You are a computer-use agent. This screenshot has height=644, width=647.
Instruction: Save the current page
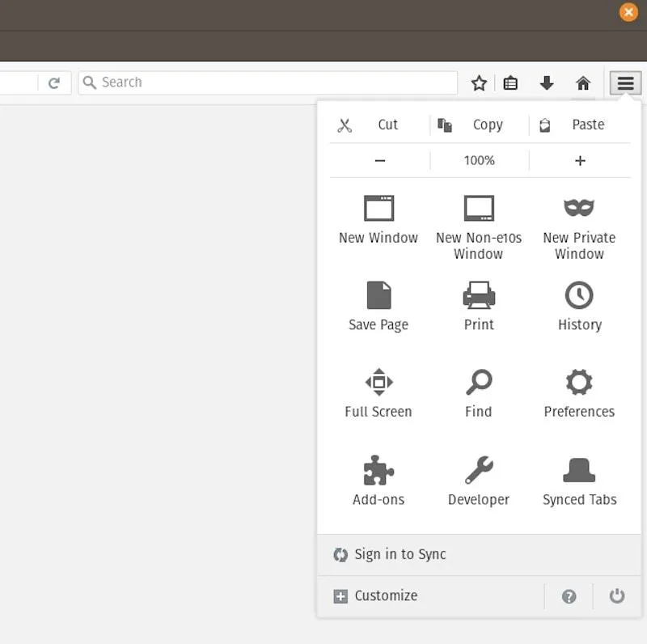pos(378,305)
